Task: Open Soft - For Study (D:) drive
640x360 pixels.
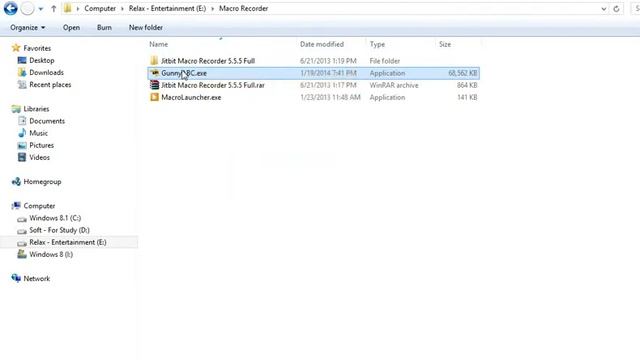Action: pos(60,230)
